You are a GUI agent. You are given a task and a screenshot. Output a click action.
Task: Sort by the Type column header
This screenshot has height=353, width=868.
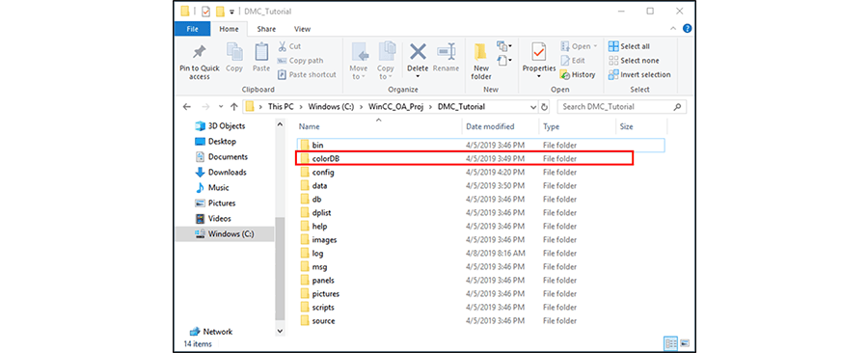578,126
